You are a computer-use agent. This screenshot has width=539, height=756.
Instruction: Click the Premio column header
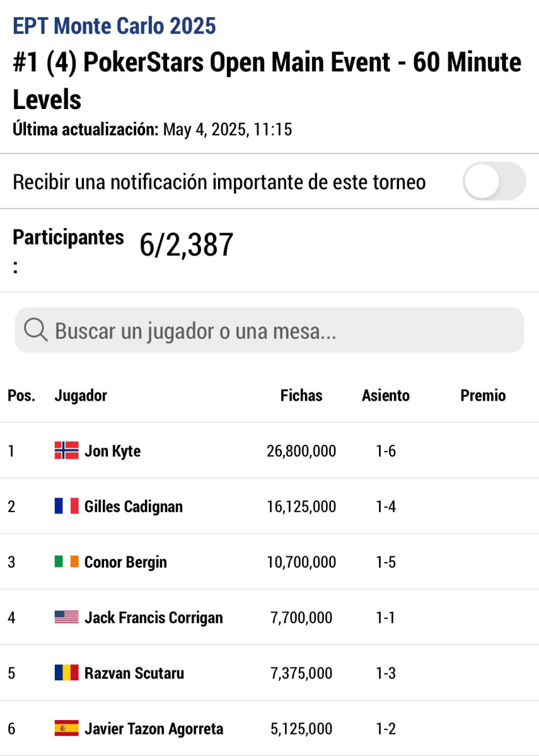pos(483,396)
